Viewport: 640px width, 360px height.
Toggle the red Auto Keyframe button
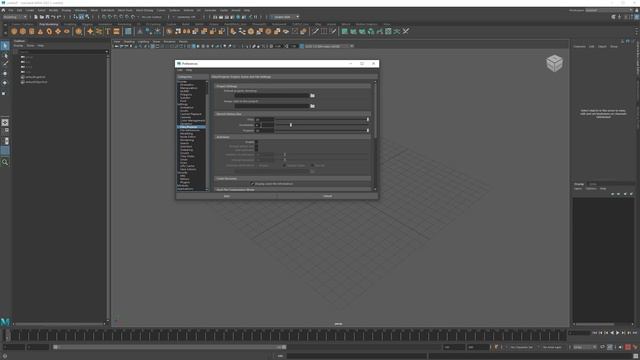point(628,347)
